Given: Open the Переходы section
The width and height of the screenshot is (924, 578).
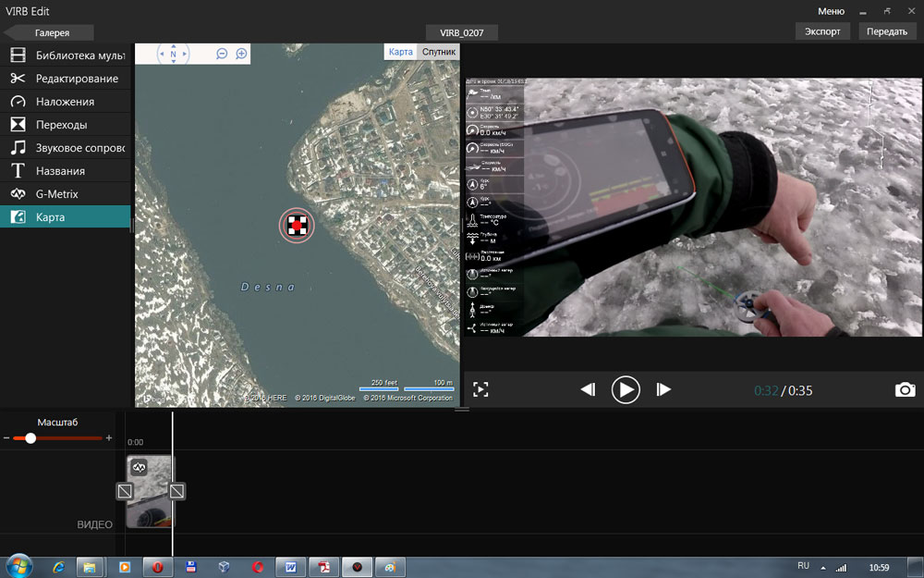Looking at the screenshot, I should (61, 125).
